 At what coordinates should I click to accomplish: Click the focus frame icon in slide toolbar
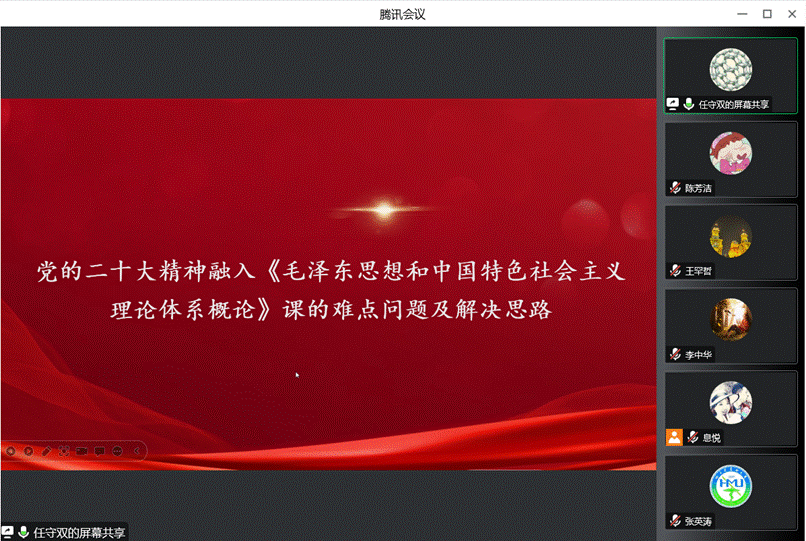click(64, 451)
